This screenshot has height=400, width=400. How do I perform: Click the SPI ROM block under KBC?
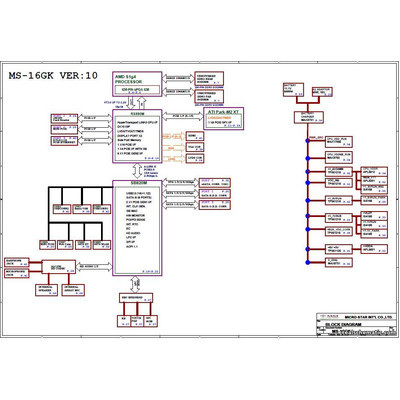150,321
